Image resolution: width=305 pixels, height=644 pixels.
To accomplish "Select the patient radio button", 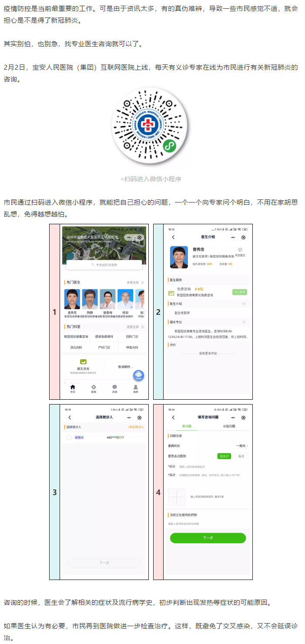I will pyautogui.click(x=69, y=437).
